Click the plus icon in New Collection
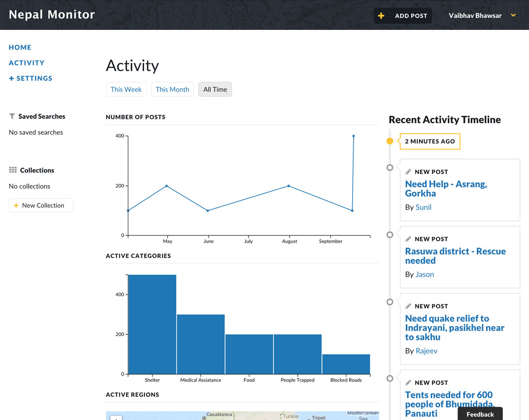Viewport: 529px width, 420px height. [16, 205]
